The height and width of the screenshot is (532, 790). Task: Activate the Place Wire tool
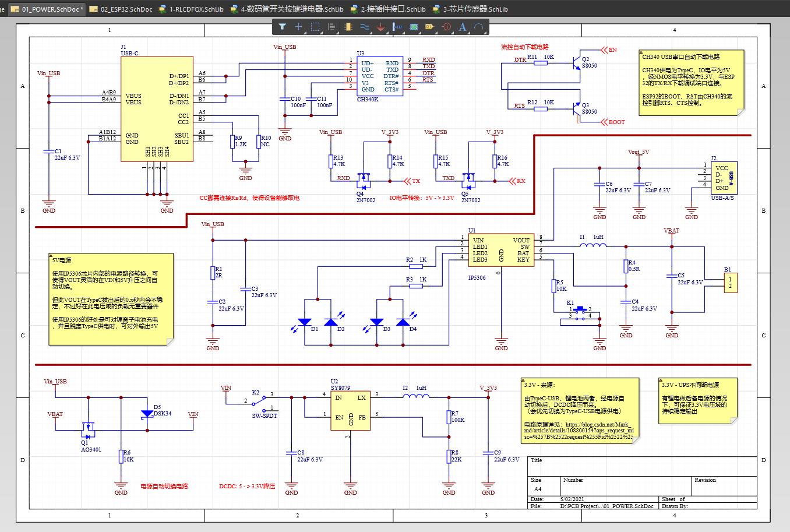pos(365,27)
